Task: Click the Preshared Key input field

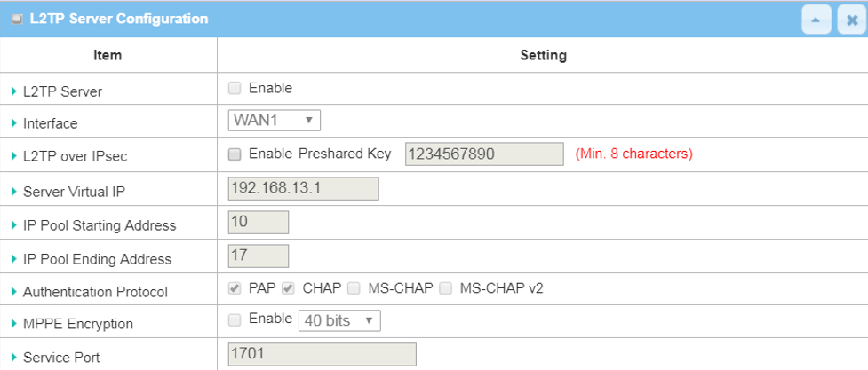Action: (x=484, y=154)
